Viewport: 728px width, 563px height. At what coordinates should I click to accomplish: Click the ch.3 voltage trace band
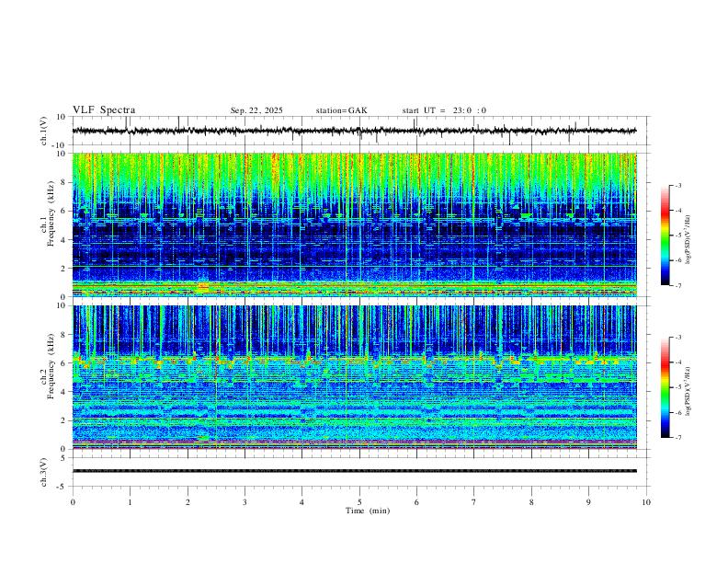pos(354,471)
